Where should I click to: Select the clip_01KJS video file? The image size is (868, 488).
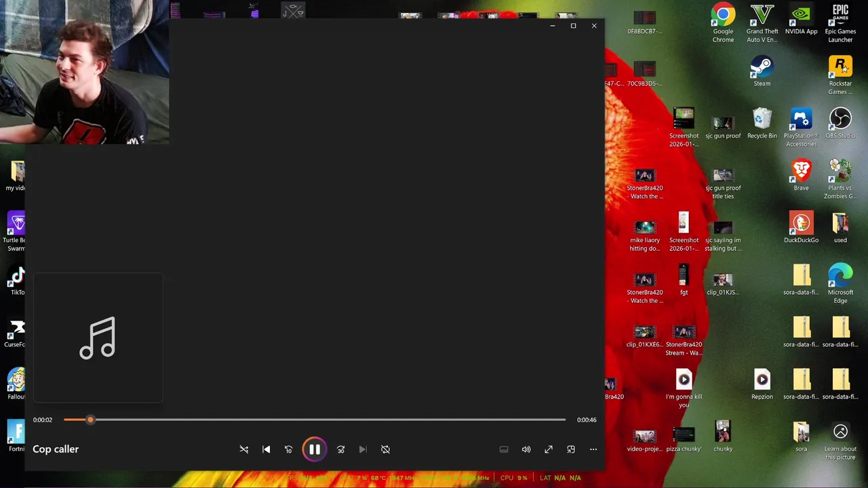point(723,285)
